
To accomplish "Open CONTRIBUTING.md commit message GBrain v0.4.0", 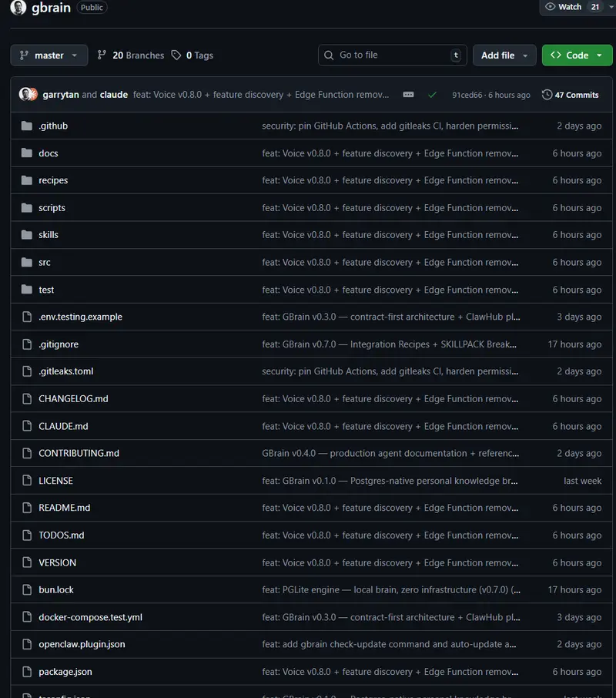I will (x=390, y=453).
